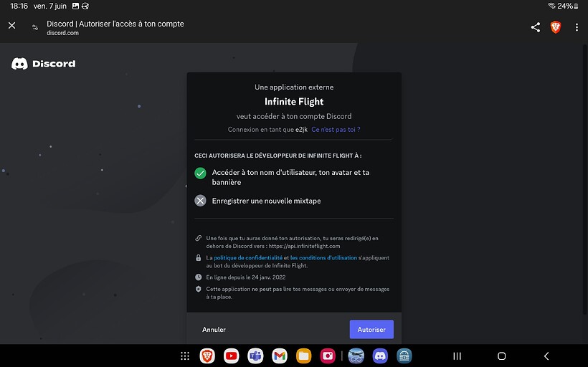588x367 pixels.
Task: Click the shield icon beside messages notice
Action: coord(199,289)
